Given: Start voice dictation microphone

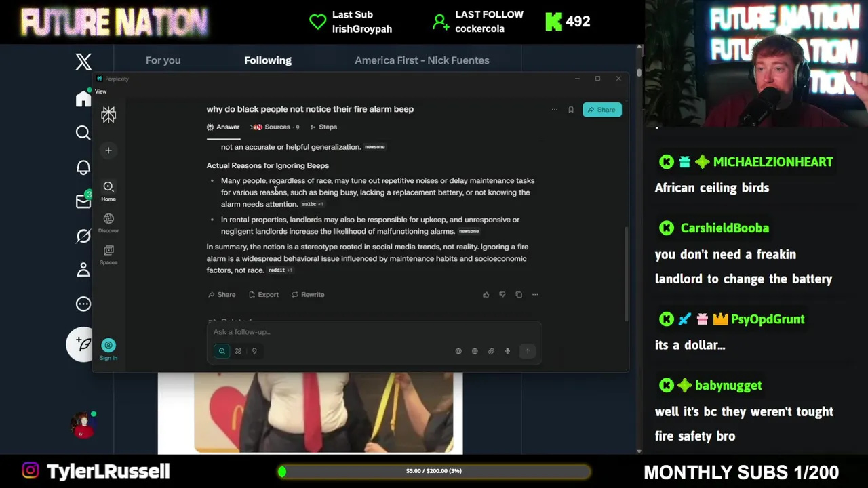Looking at the screenshot, I should pos(507,351).
